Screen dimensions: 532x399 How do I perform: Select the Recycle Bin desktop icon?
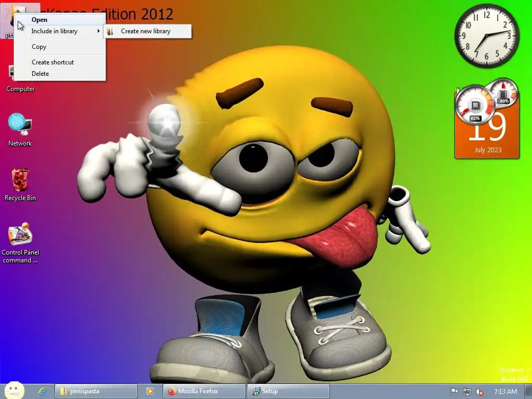coord(20,184)
